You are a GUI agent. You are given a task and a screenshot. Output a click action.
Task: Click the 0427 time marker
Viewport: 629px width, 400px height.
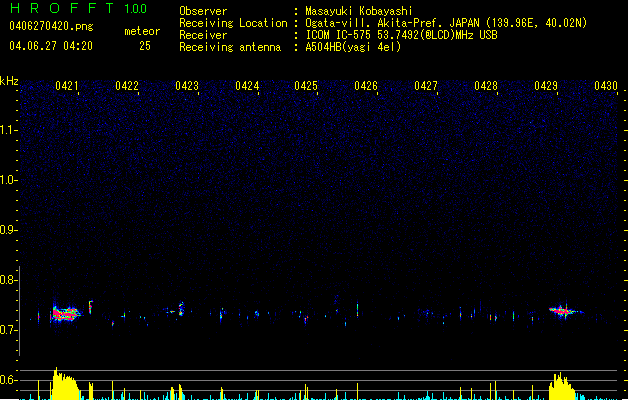click(x=426, y=86)
